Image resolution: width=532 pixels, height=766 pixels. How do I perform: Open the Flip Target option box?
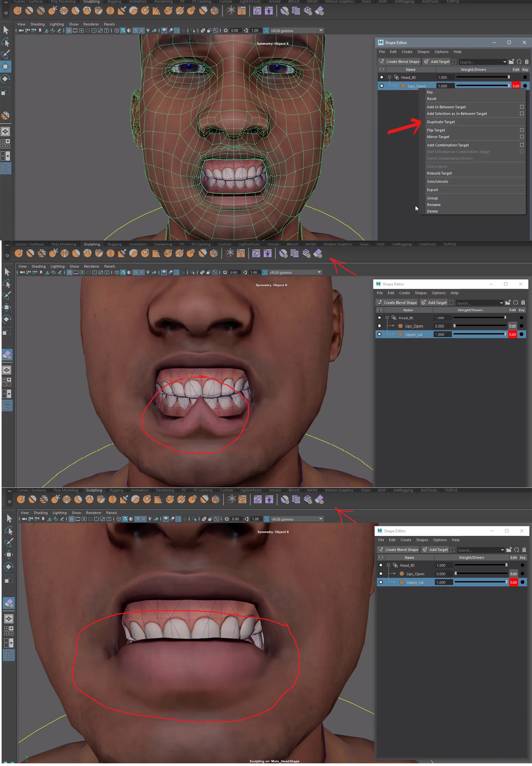point(522,130)
